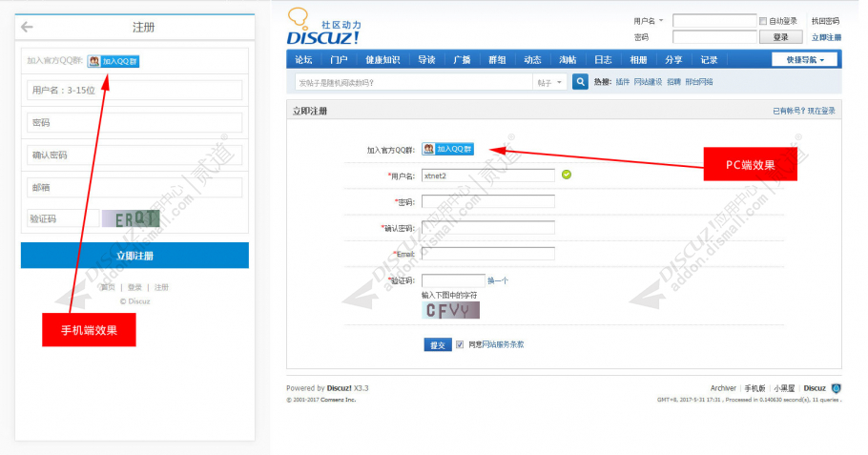Focus PC 密码 field

tap(488, 201)
